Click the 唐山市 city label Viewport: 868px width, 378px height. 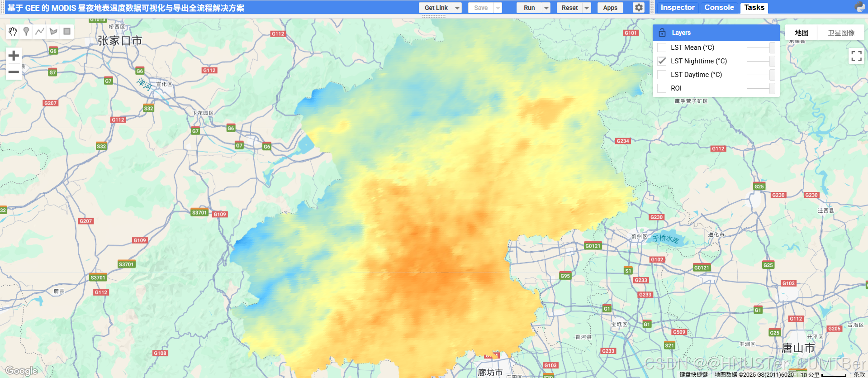(798, 348)
